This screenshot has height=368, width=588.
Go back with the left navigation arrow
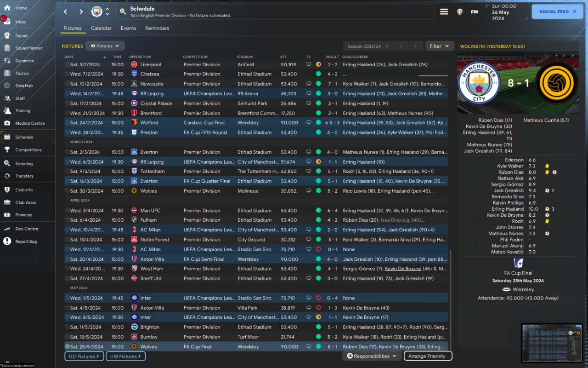tap(66, 11)
